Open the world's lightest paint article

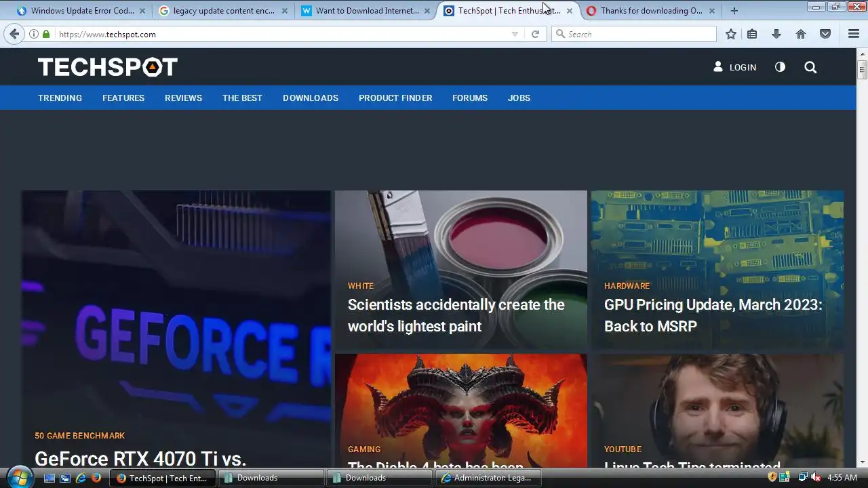pyautogui.click(x=456, y=315)
